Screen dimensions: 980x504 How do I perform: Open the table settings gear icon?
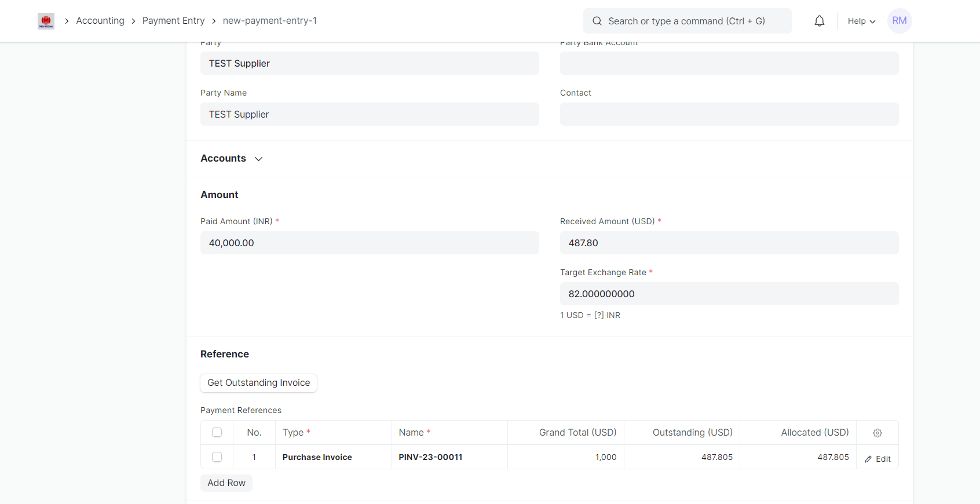click(877, 433)
